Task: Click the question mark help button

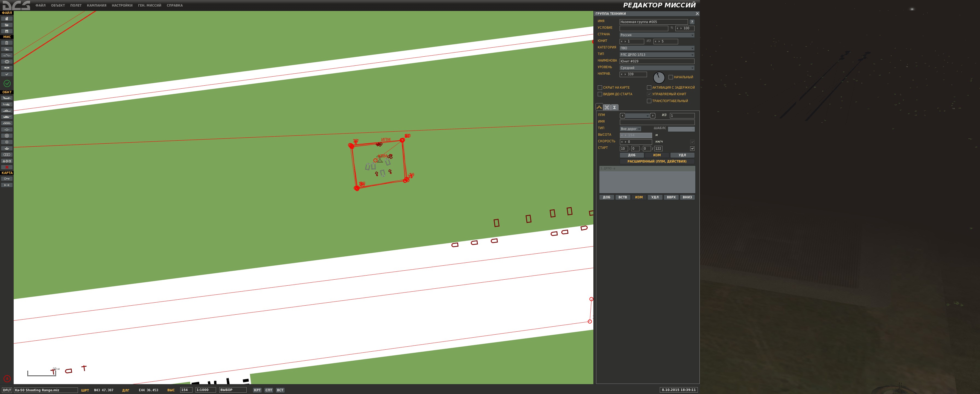Action: point(692,22)
